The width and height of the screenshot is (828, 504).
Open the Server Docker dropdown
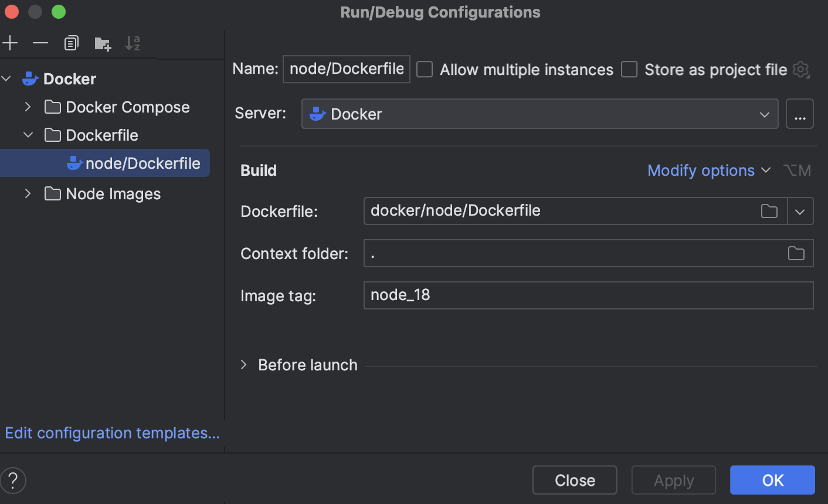(539, 114)
